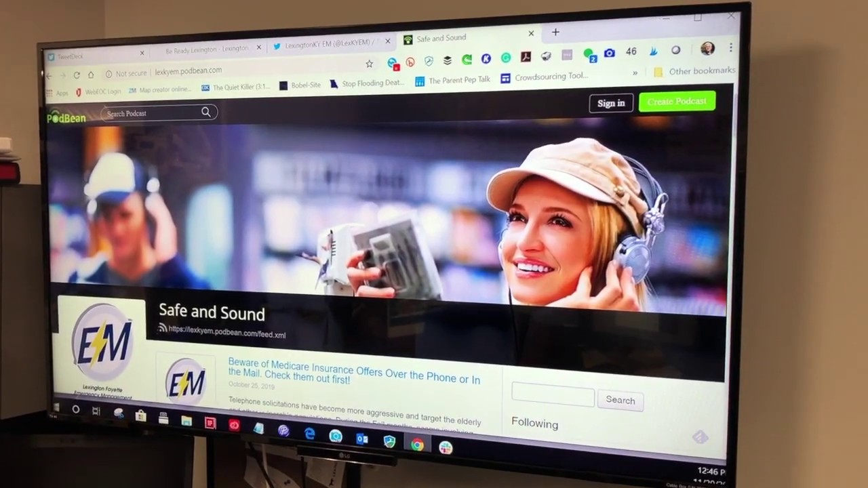868x488 pixels.
Task: Open the Chrome profile avatar
Action: coord(707,49)
